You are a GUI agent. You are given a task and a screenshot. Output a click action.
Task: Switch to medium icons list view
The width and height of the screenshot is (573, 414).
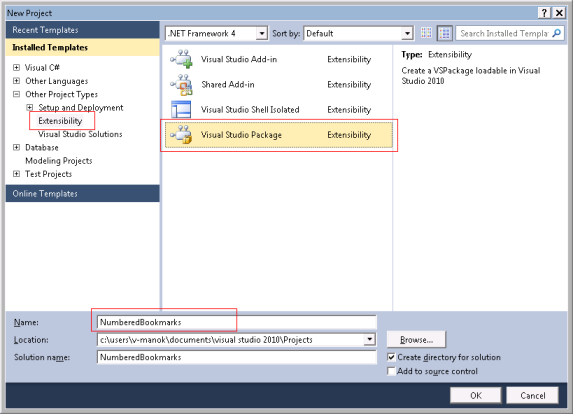[445, 33]
